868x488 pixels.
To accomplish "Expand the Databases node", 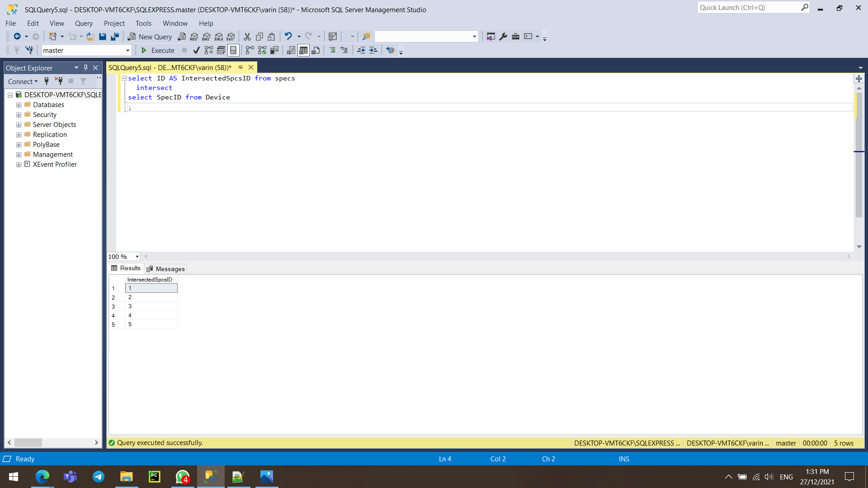I will pyautogui.click(x=19, y=104).
